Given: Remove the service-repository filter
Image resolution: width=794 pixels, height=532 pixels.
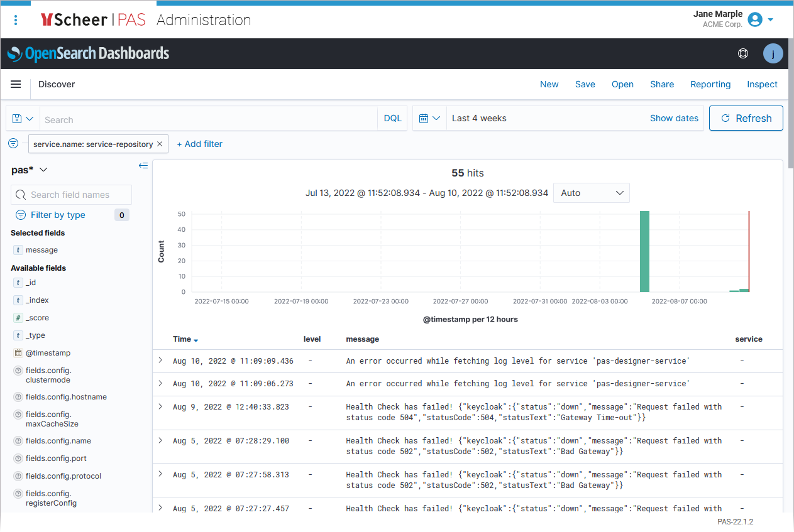Looking at the screenshot, I should point(160,144).
